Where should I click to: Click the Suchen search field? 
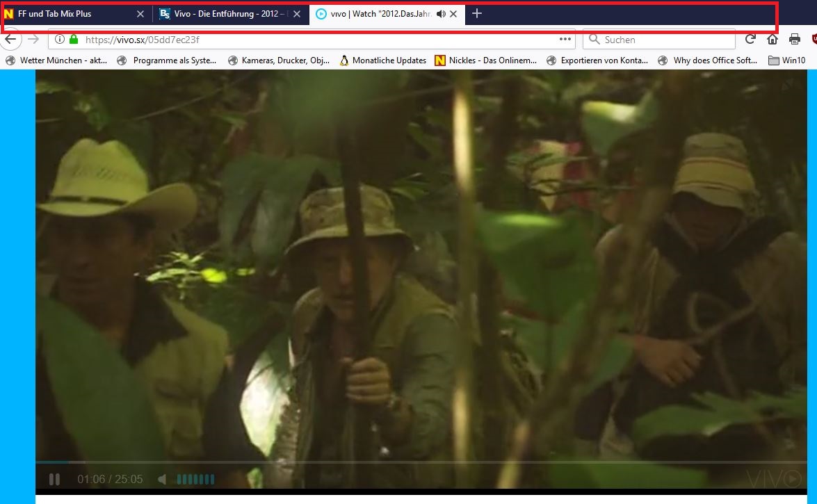click(x=658, y=40)
